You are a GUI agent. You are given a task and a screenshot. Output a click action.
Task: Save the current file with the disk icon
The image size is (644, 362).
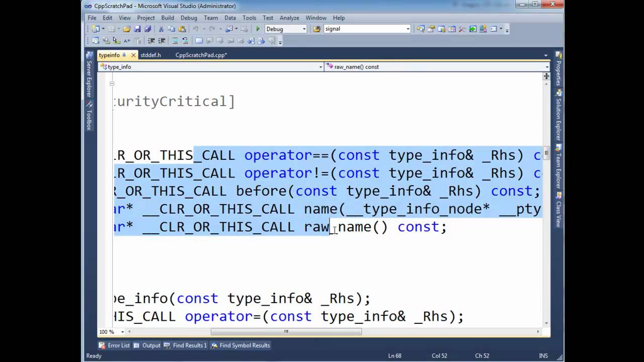[137, 29]
